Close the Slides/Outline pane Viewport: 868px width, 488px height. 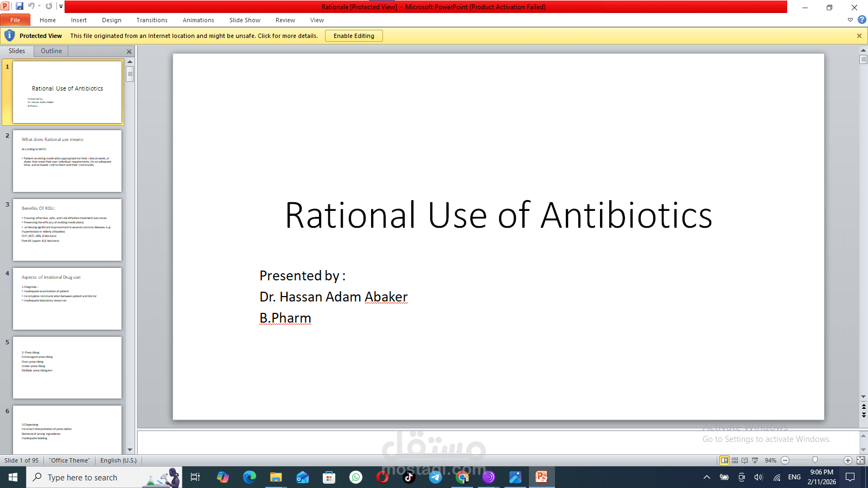point(129,52)
